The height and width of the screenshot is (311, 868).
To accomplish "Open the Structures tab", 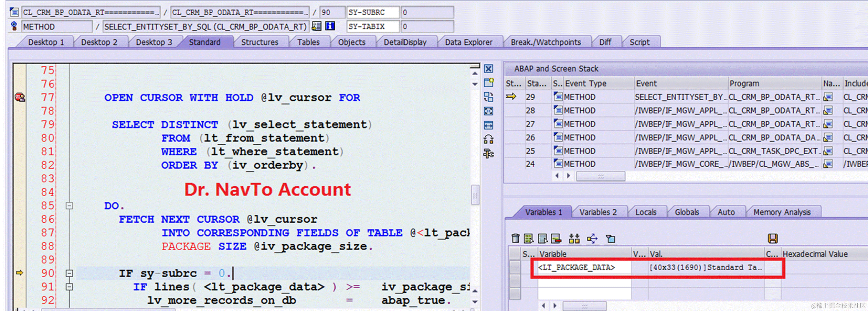I will click(260, 42).
